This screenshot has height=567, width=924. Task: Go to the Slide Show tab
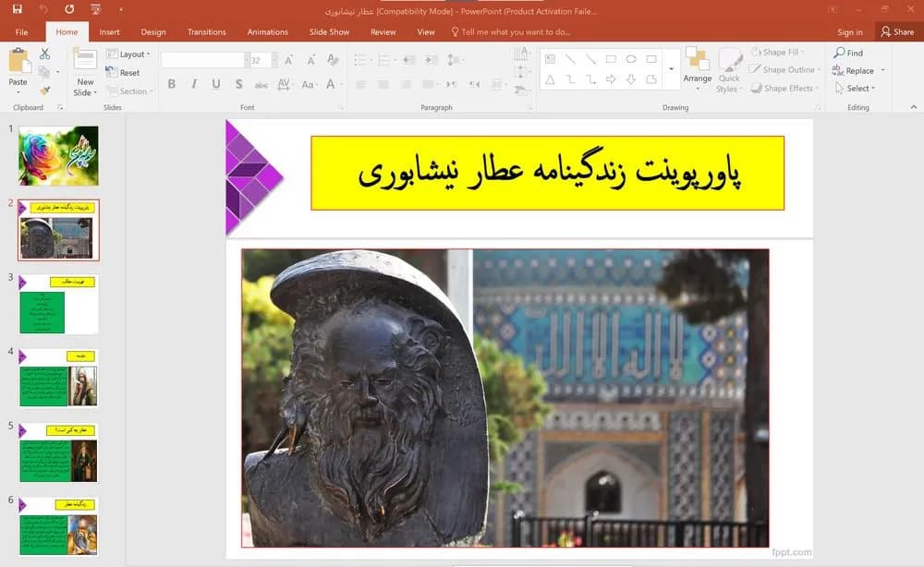click(x=330, y=31)
